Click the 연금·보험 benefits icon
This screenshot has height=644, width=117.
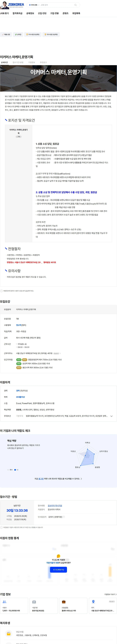pyautogui.click(x=9, y=634)
